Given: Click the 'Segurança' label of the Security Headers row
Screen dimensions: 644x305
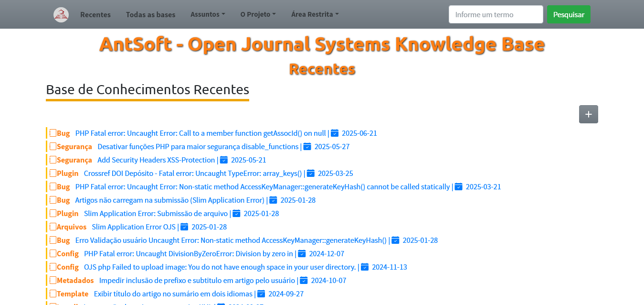Looking at the screenshot, I should 74,160.
